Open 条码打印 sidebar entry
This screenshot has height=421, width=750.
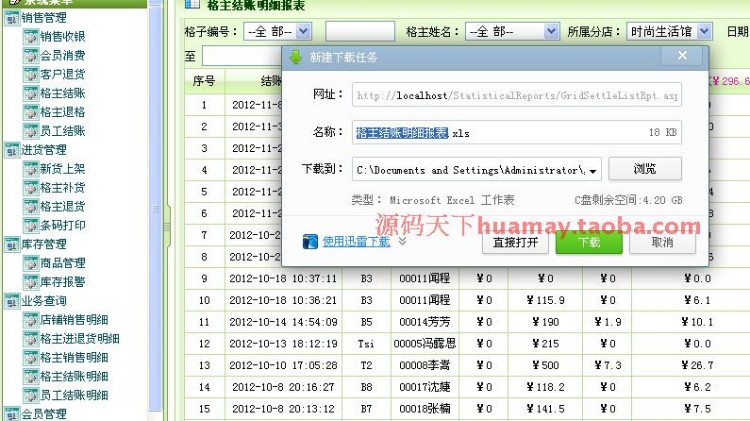point(62,225)
